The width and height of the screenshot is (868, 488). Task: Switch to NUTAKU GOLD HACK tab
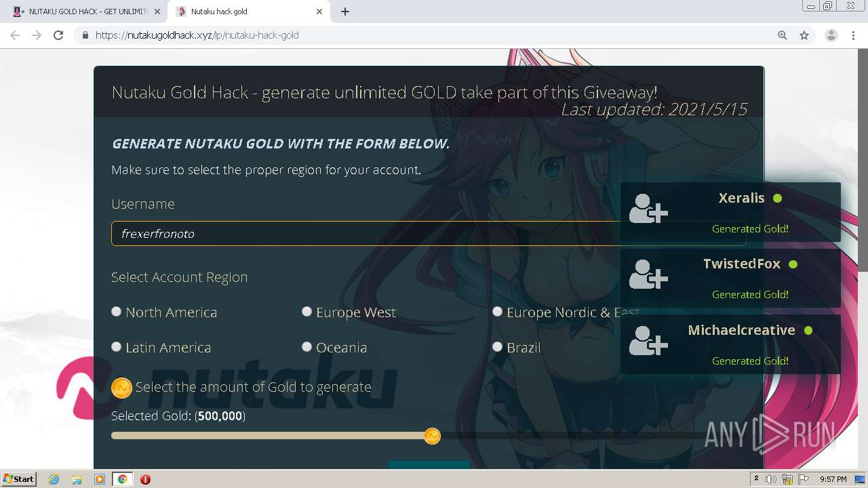click(87, 12)
